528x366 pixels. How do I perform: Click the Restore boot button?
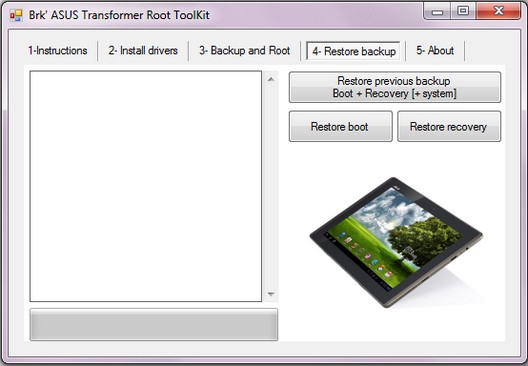340,127
